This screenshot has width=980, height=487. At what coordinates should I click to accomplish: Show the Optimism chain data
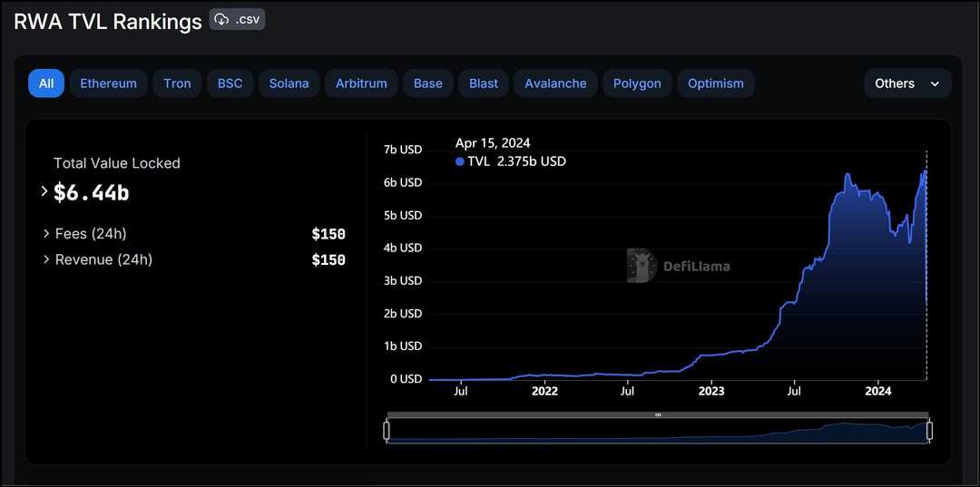pos(715,83)
